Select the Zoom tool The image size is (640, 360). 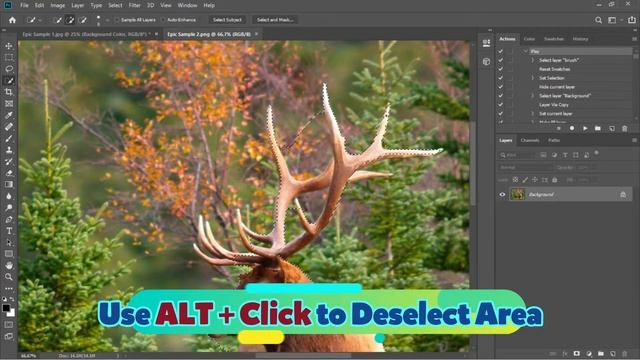pos(9,277)
